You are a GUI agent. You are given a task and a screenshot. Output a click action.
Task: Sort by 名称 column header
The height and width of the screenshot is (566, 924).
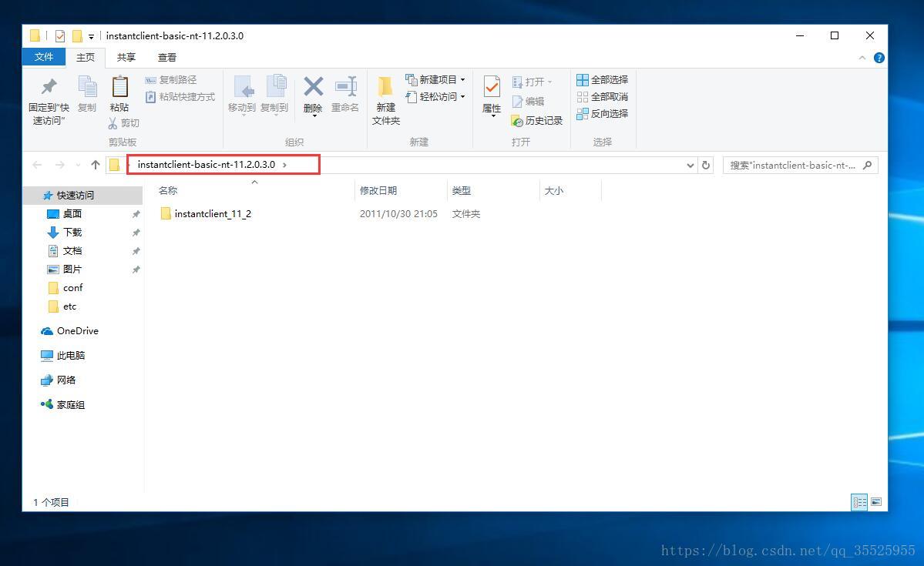(168, 191)
